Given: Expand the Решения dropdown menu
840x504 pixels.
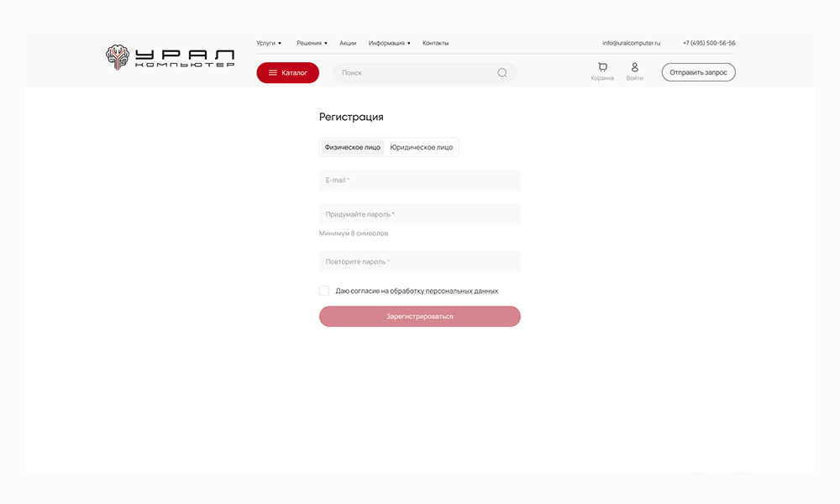Looking at the screenshot, I should (312, 43).
